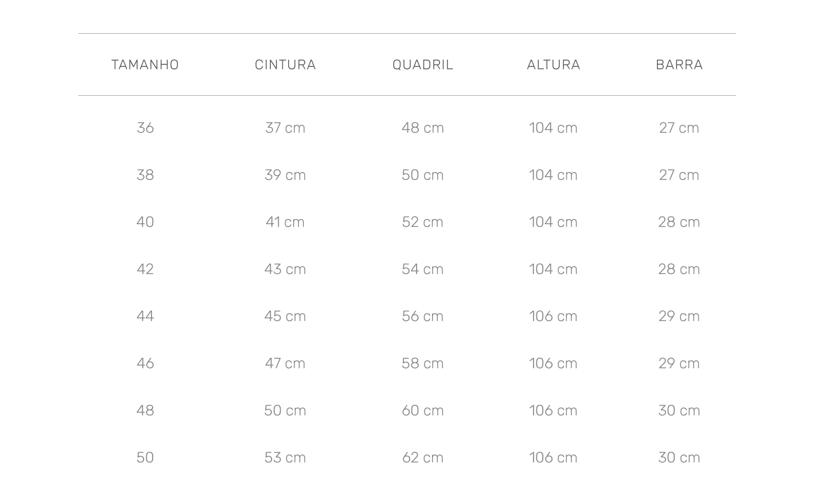Click the TAMANHO column header
Image resolution: width=813 pixels, height=504 pixels.
point(145,65)
